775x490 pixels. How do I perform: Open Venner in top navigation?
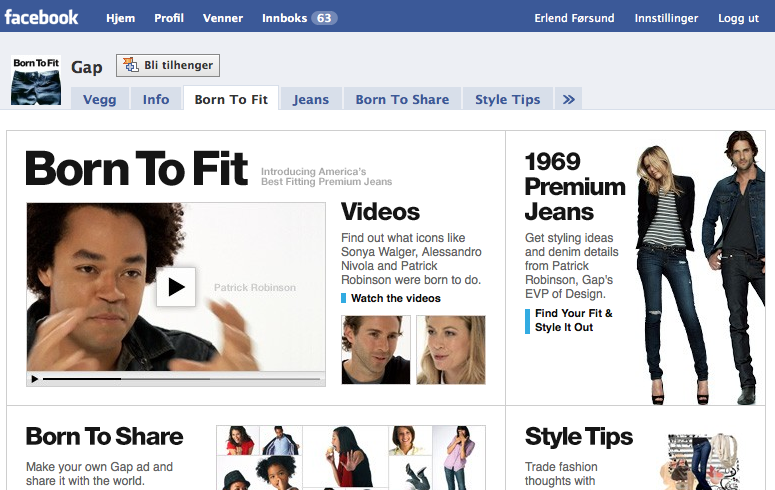pos(223,18)
